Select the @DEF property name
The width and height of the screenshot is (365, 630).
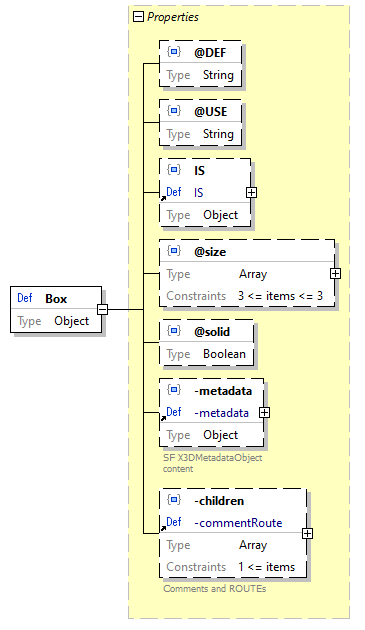click(x=210, y=53)
